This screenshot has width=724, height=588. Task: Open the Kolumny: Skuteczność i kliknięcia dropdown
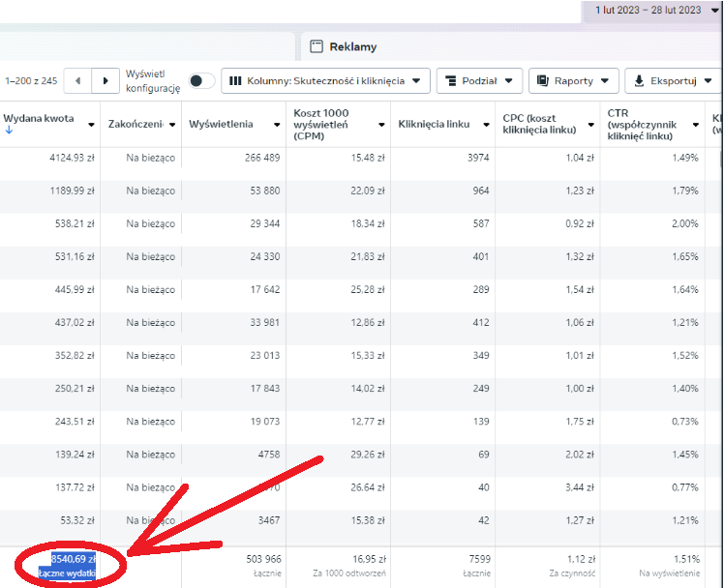(325, 80)
